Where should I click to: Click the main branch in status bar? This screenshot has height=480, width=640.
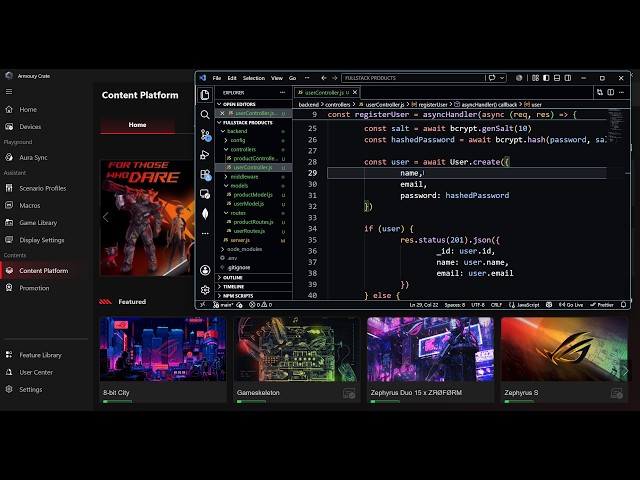pyautogui.click(x=223, y=304)
